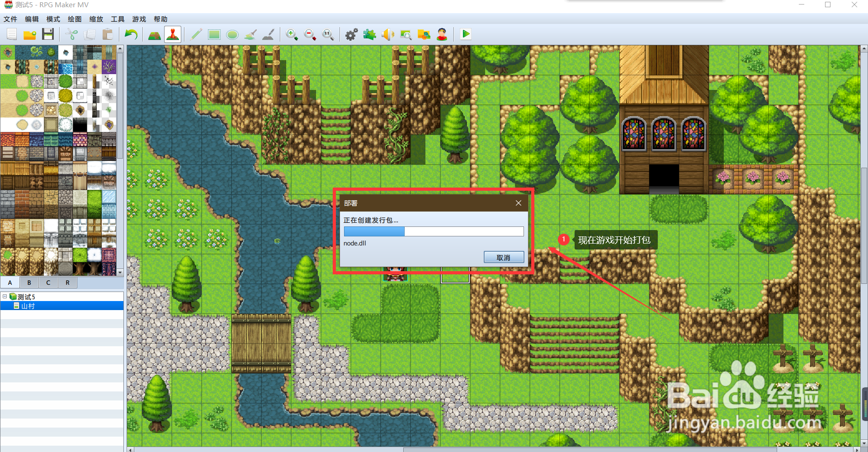
Task: Switch to tileset tab C
Action: pyautogui.click(x=48, y=282)
